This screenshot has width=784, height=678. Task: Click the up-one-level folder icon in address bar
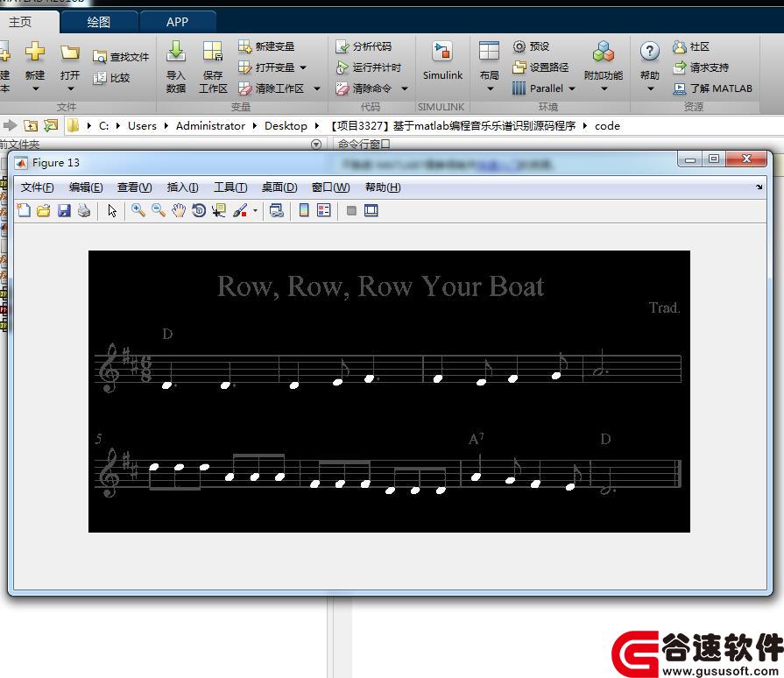click(x=31, y=125)
